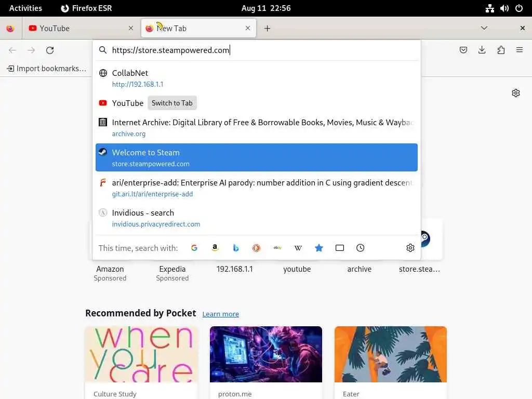Search with Wikipedia icon
The width and height of the screenshot is (532, 399).
298,248
